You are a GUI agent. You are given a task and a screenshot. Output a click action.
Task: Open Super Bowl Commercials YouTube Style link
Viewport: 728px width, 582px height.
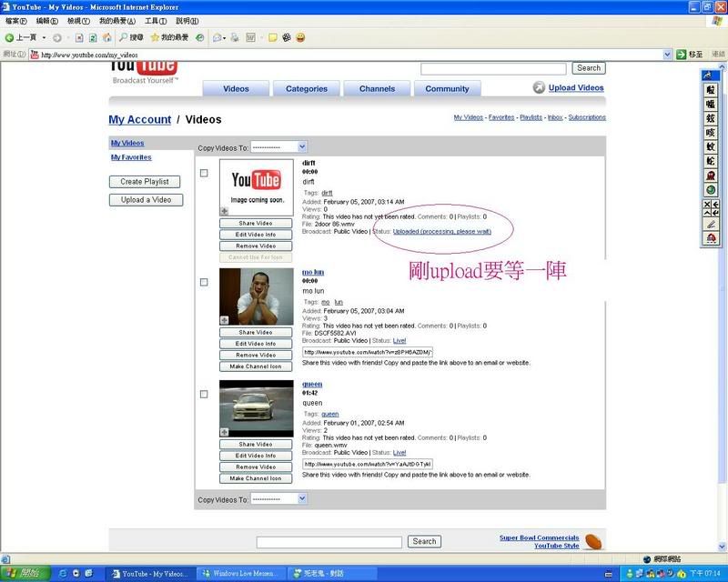[x=540, y=542]
